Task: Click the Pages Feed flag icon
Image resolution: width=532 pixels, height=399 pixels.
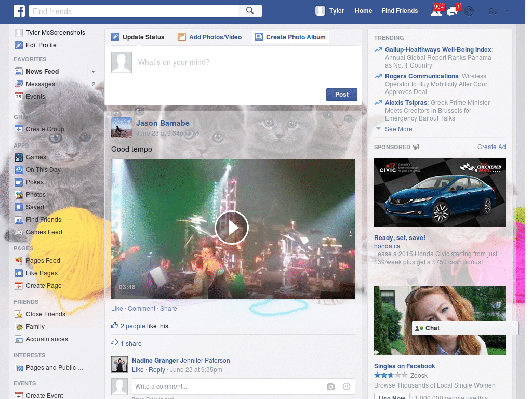Action: click(19, 261)
